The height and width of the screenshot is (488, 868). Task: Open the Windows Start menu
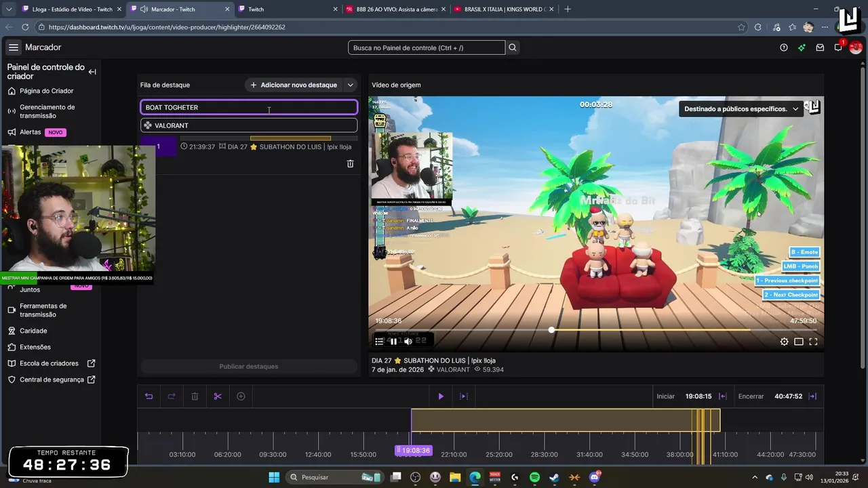(x=274, y=477)
